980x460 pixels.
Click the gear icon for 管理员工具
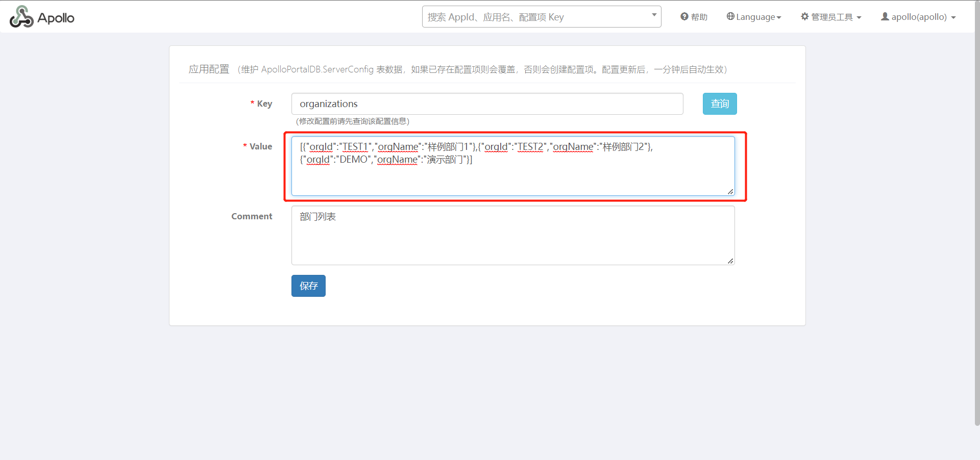tap(805, 17)
